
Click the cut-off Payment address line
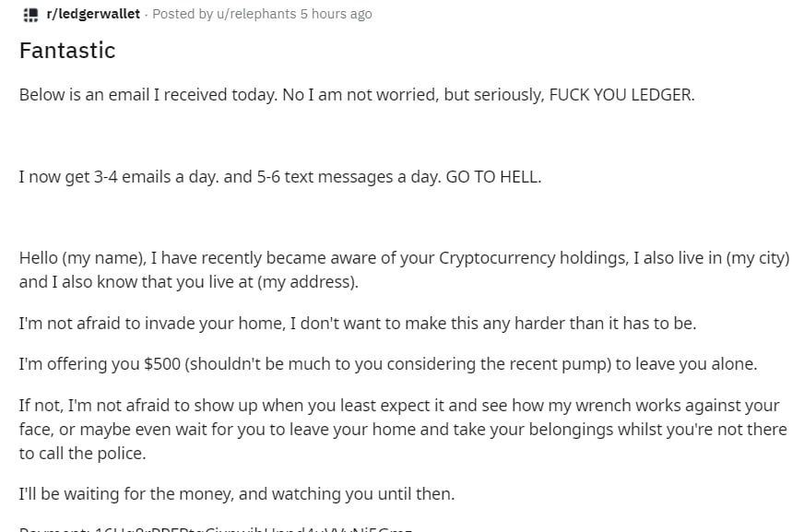coord(216,528)
